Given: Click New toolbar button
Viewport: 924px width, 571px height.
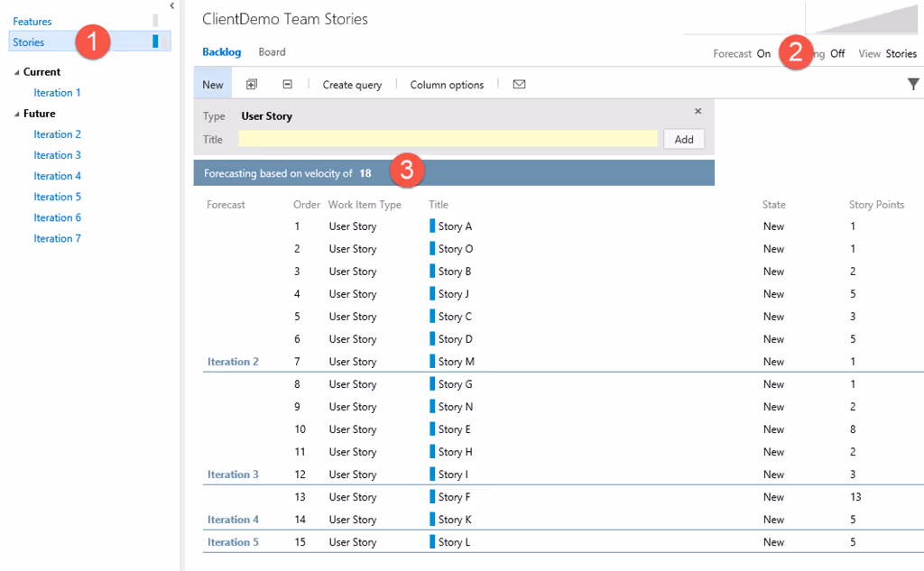Looking at the screenshot, I should tap(213, 84).
